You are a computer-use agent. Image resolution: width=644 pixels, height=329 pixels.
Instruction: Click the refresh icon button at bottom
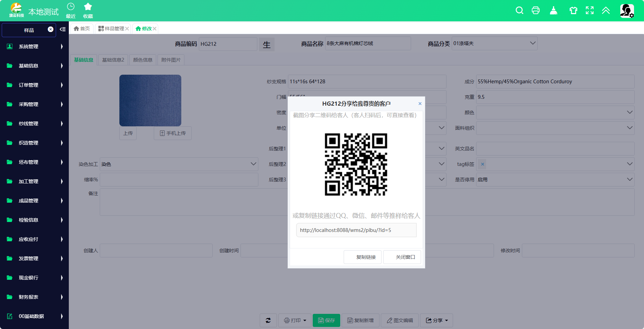point(268,320)
